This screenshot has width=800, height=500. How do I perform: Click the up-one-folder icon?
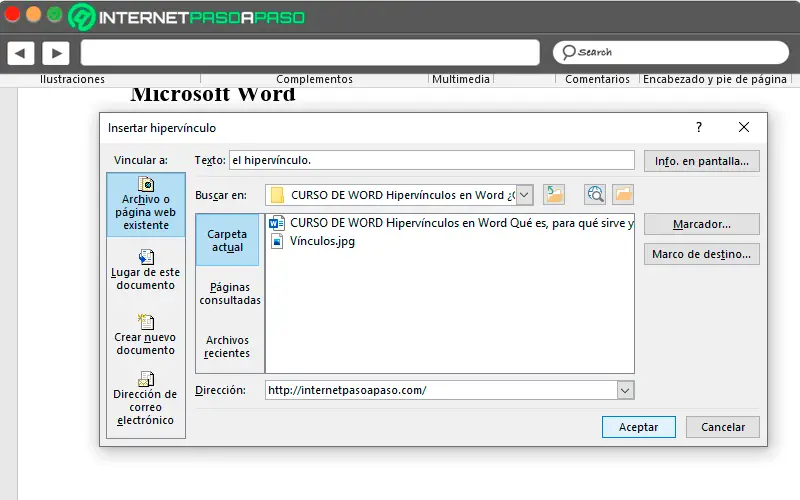click(x=554, y=194)
